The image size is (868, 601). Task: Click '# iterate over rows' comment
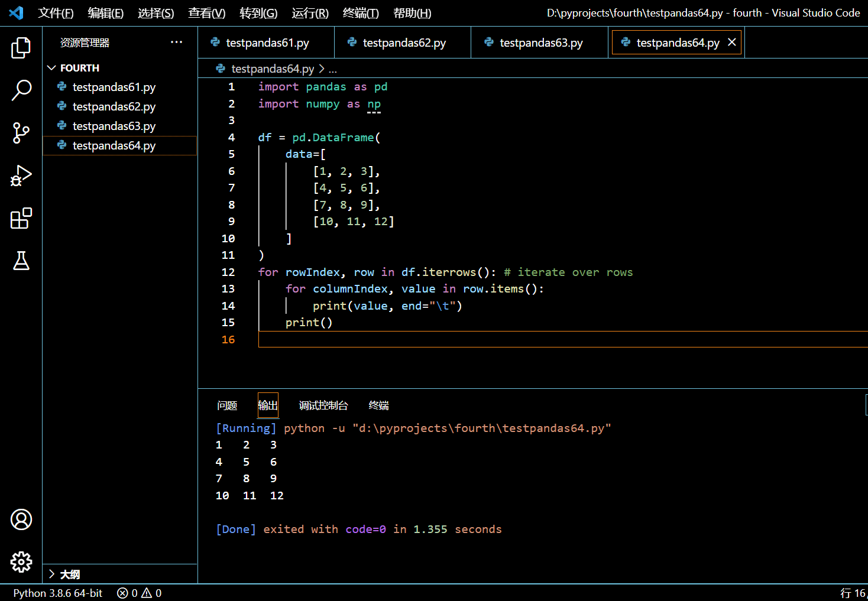[568, 272]
